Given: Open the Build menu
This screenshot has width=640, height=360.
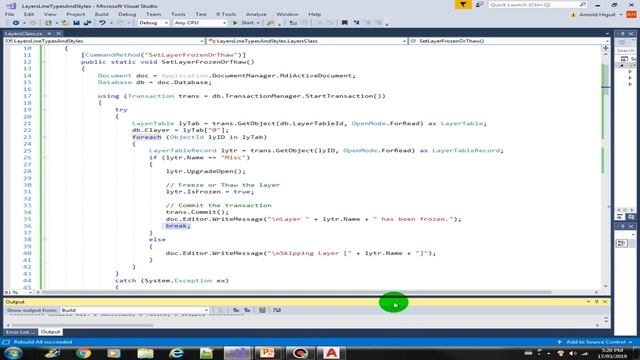Looking at the screenshot, I should coord(101,14).
